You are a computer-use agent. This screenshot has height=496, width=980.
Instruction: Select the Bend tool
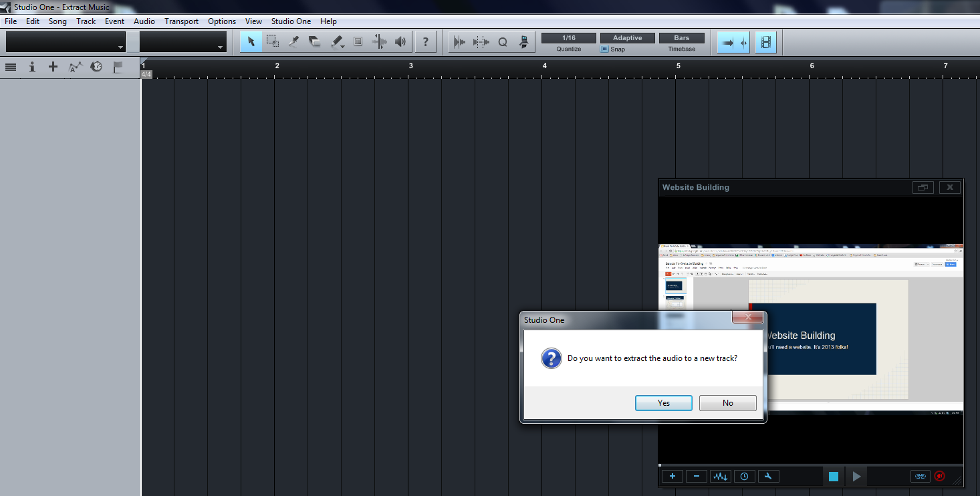[379, 42]
